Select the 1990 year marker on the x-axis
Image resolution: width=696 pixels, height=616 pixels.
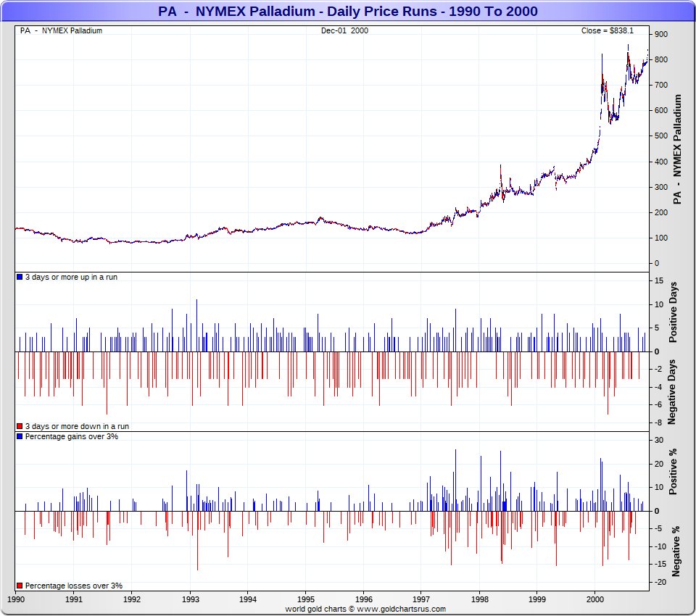[x=16, y=599]
